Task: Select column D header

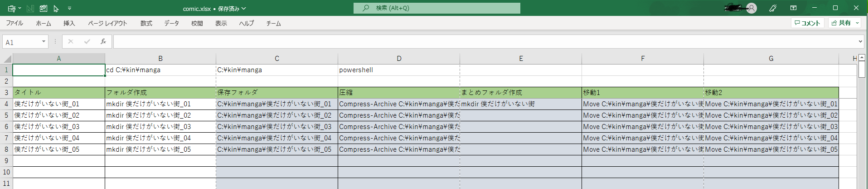Action: [399, 59]
